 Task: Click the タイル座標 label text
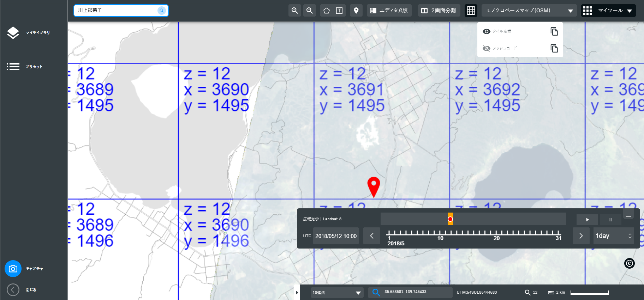[x=502, y=31]
